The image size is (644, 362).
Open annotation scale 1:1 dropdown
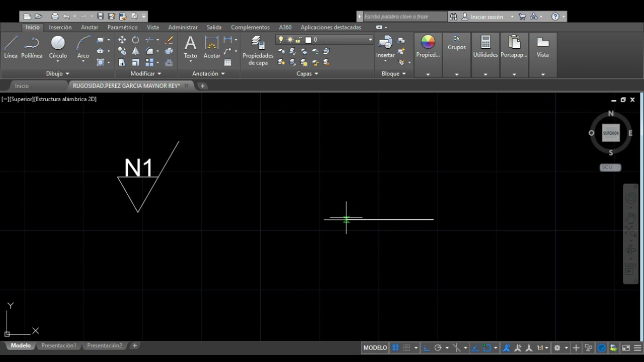542,347
